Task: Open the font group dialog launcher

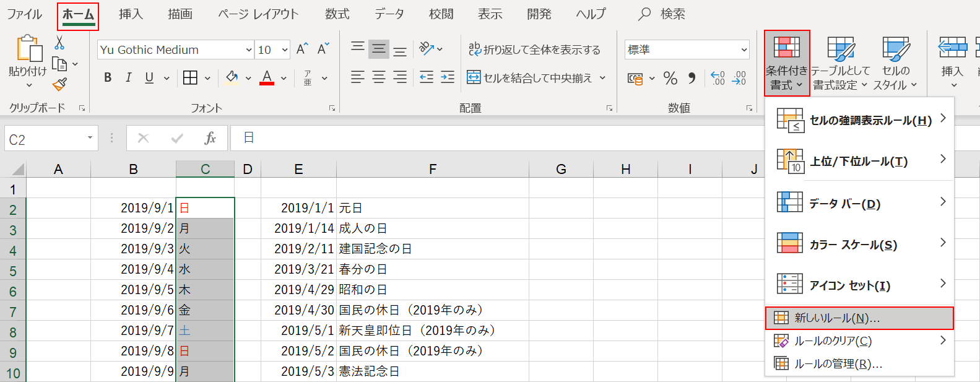Action: [x=332, y=108]
